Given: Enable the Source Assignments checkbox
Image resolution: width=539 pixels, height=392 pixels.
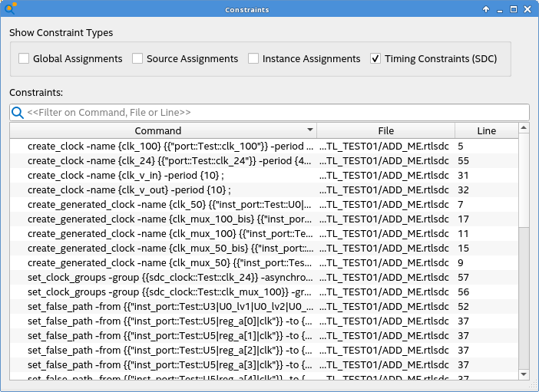Looking at the screenshot, I should tap(137, 59).
